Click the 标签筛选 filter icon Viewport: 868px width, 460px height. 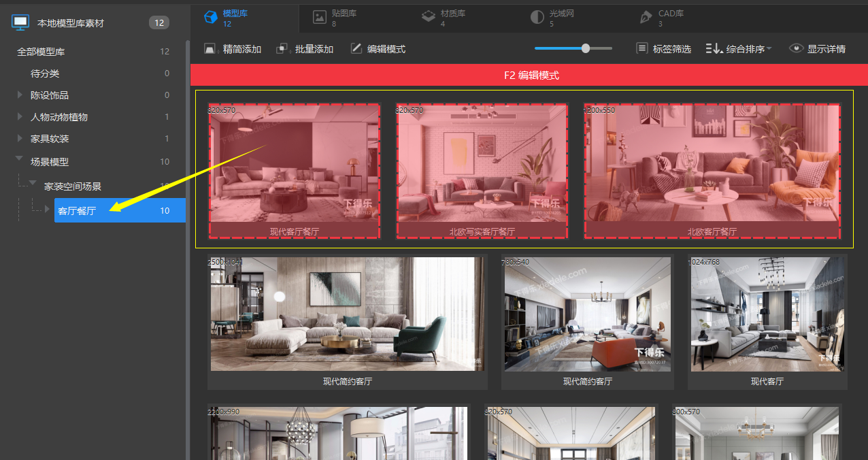641,49
